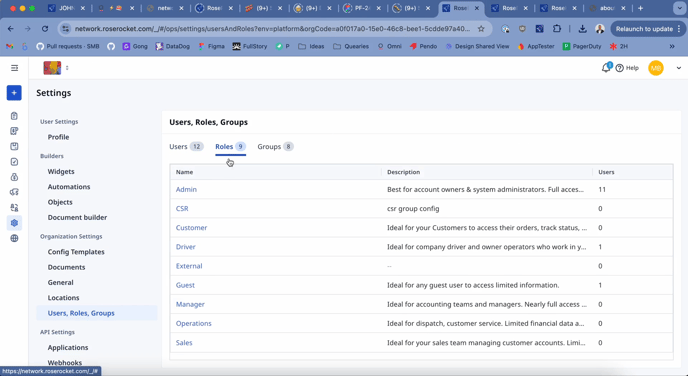Select the Roles tab
688x376 pixels.
point(230,147)
